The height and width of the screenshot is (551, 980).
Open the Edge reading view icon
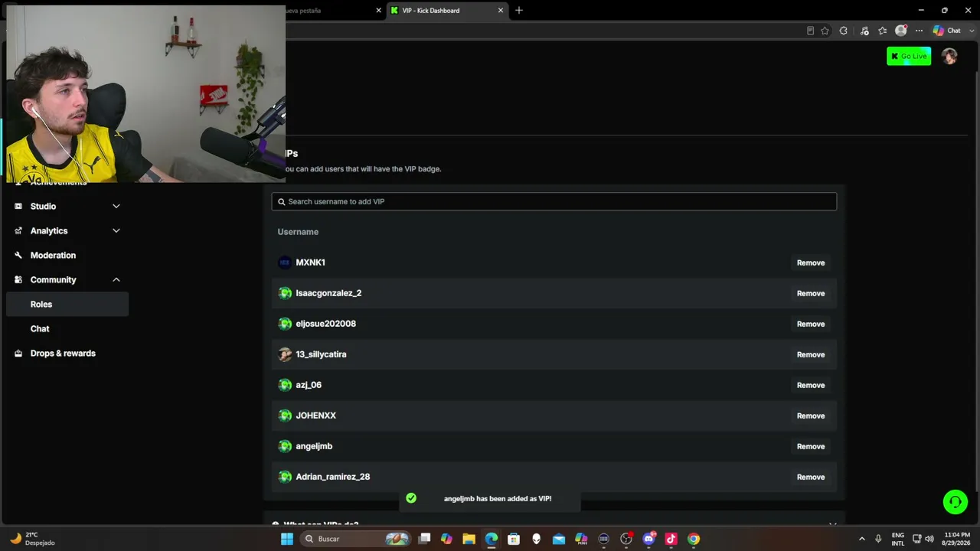coord(810,31)
